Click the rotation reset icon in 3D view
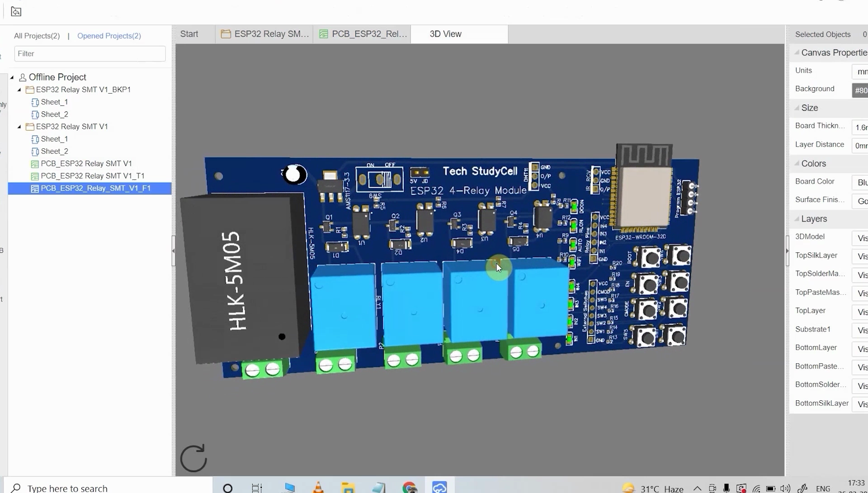Viewport: 868px width, 493px height. click(x=193, y=458)
